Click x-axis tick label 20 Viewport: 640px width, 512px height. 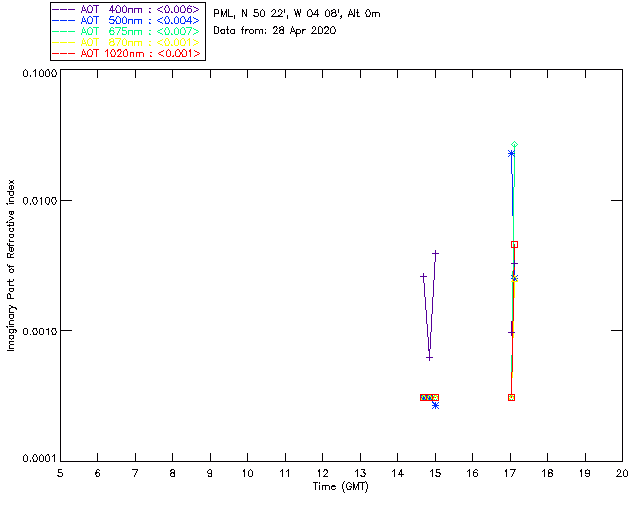622,473
